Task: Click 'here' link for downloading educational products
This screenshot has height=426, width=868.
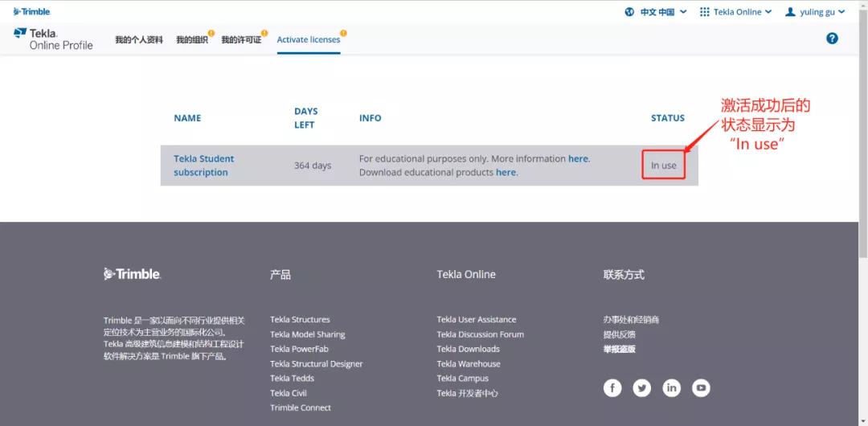Action: 506,172
